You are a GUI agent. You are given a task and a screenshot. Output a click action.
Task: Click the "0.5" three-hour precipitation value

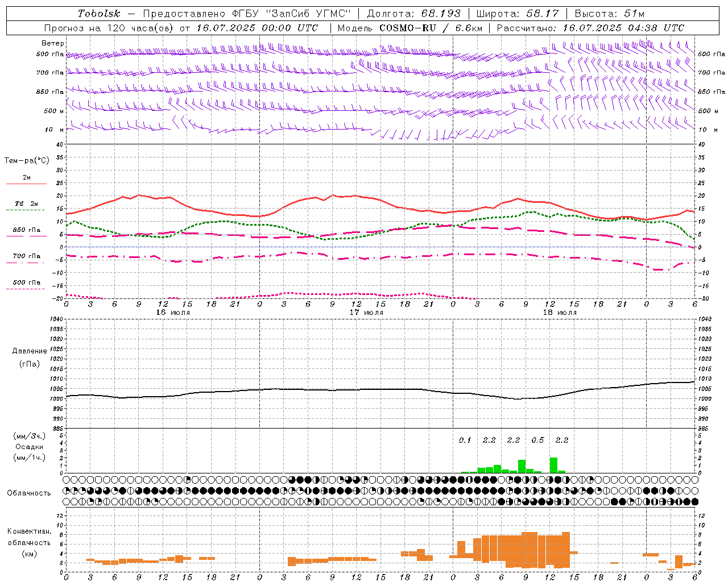pyautogui.click(x=537, y=440)
